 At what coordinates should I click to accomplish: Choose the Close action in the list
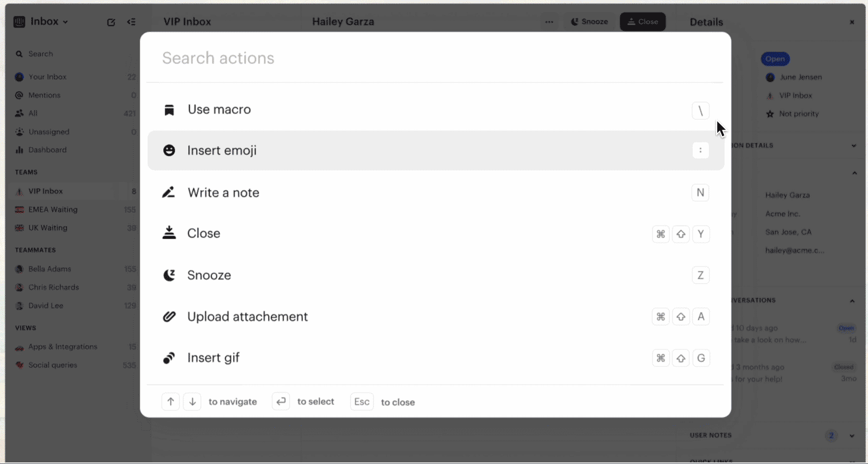pos(436,233)
